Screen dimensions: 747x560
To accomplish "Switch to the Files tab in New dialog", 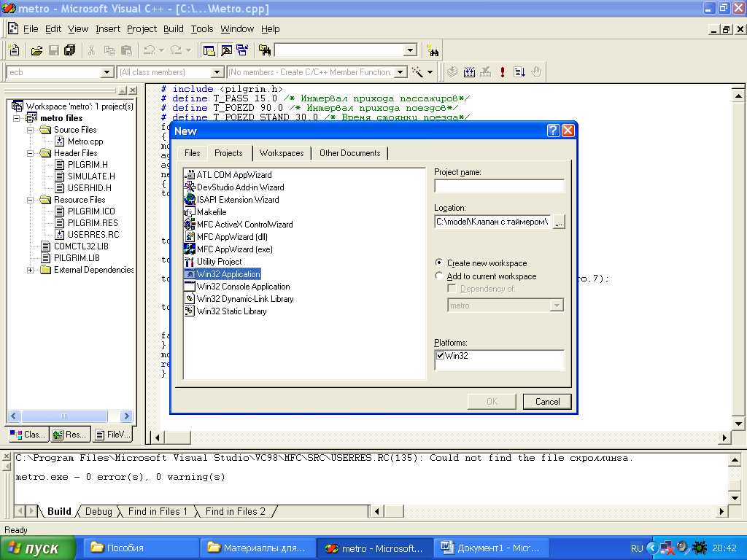I will click(193, 153).
